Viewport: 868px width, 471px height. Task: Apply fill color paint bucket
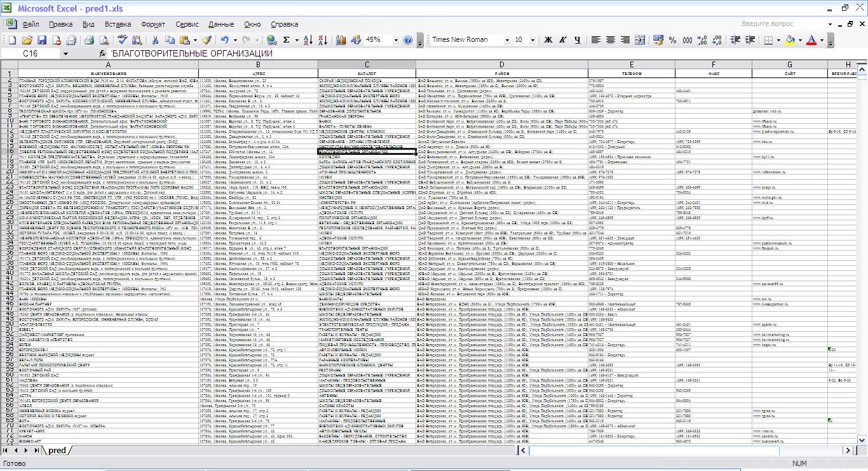(x=790, y=39)
